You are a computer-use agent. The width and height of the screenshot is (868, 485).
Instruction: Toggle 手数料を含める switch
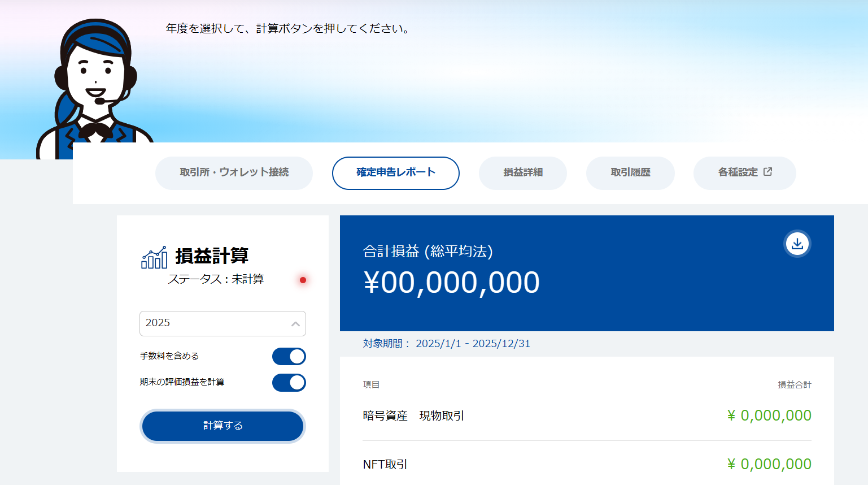289,356
